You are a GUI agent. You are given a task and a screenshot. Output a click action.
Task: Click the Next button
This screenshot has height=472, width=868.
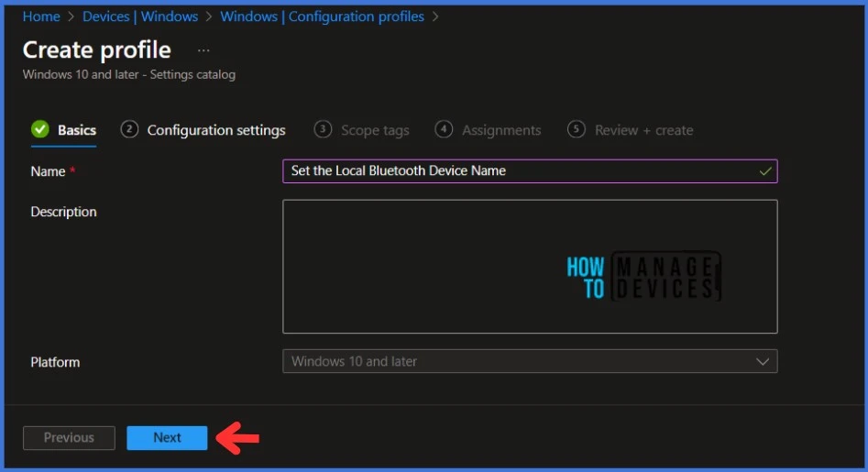point(167,438)
